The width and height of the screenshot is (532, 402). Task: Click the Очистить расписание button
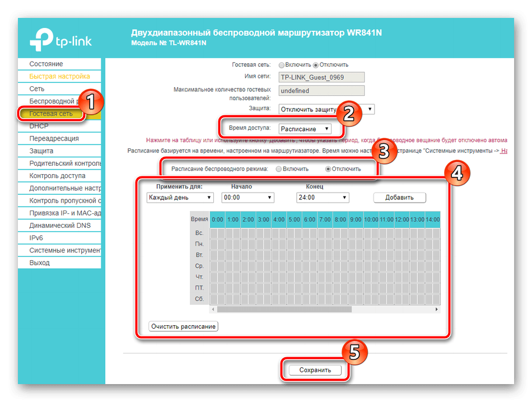183,326
